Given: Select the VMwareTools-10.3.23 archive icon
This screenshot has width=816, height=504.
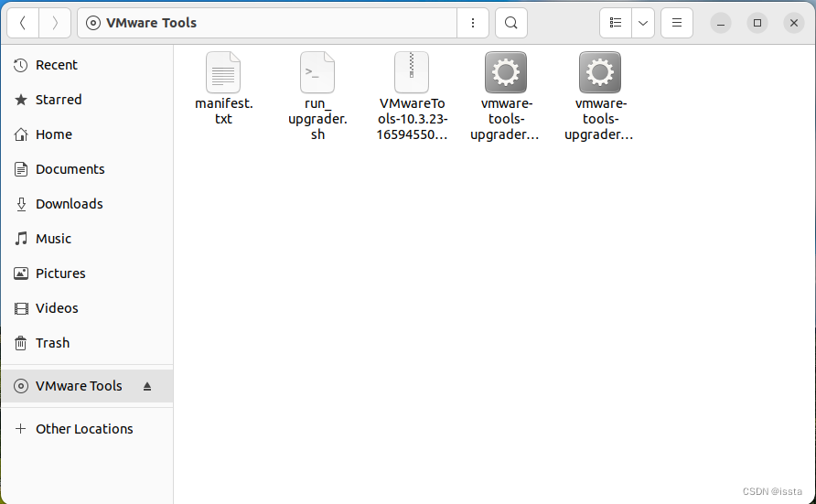Looking at the screenshot, I should 412,72.
